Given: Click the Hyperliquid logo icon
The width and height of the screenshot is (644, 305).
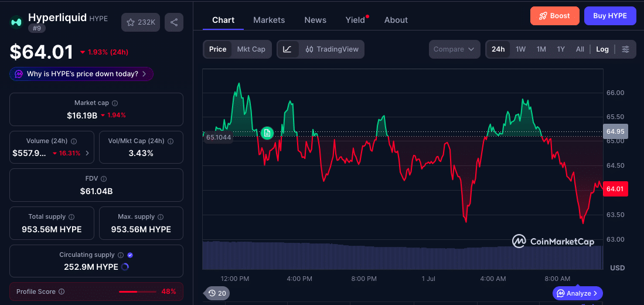Looking at the screenshot, I should tap(17, 22).
